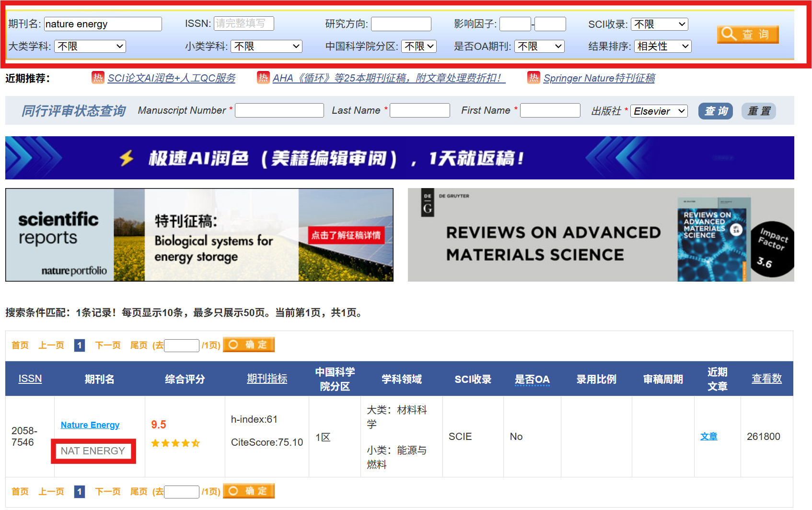
Task: Click the top page number input box
Action: pyautogui.click(x=182, y=345)
